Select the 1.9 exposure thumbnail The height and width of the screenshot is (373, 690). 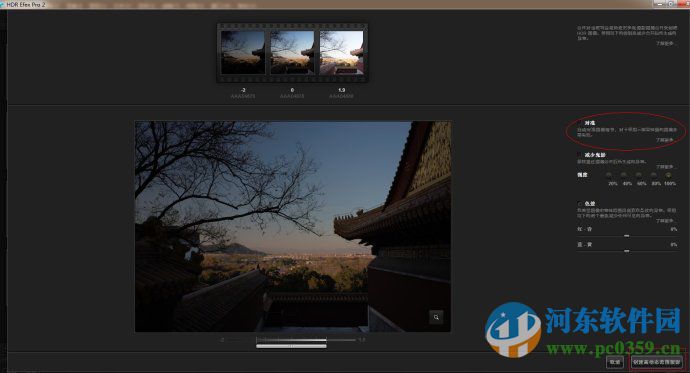pyautogui.click(x=341, y=52)
